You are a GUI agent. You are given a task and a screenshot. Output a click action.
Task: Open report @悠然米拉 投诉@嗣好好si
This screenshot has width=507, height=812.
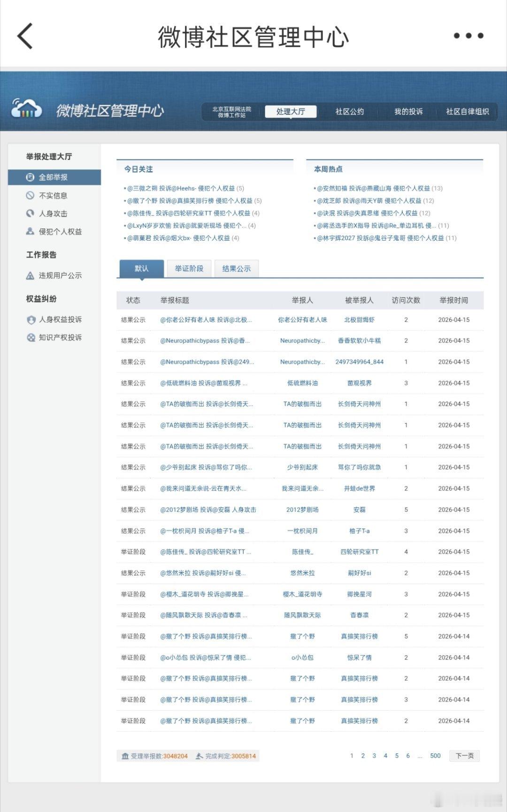pyautogui.click(x=203, y=573)
